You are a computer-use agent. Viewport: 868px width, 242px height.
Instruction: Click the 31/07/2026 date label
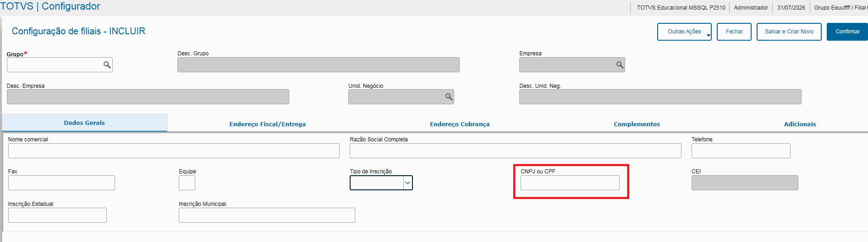[x=791, y=8]
